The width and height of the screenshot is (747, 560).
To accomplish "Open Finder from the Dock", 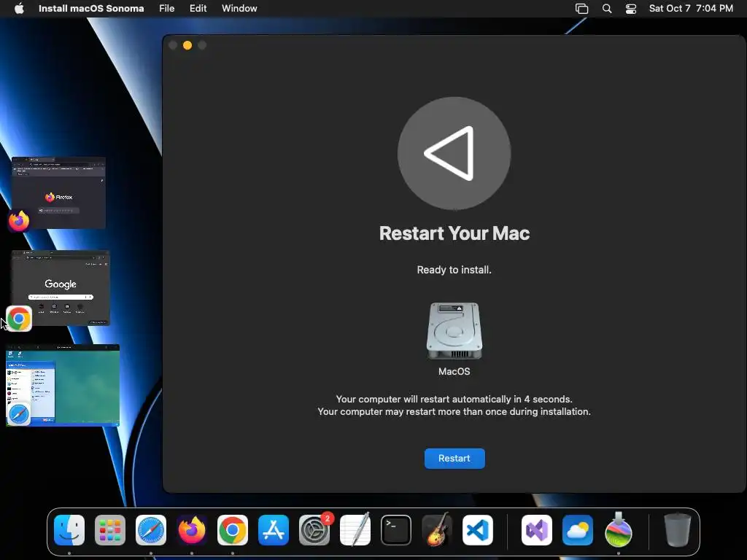I will click(69, 530).
